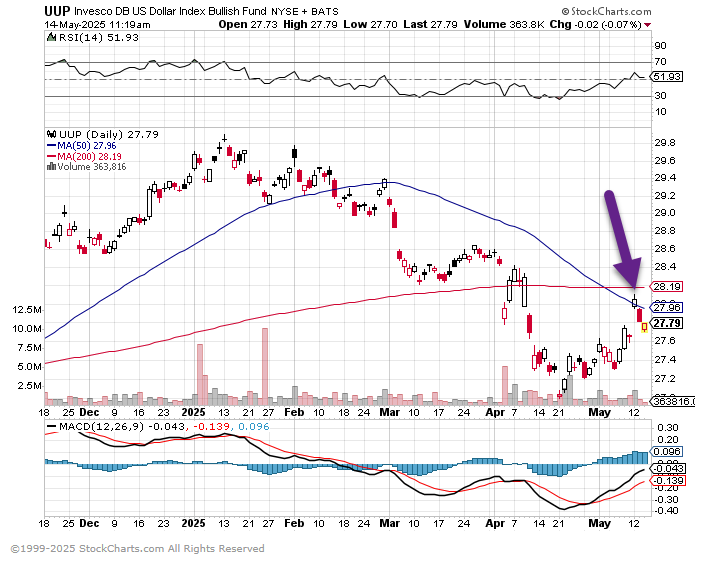Image resolution: width=713 pixels, height=580 pixels.
Task: Click the 'MACD(12,26,9) -0.043' label
Action: click(x=116, y=427)
